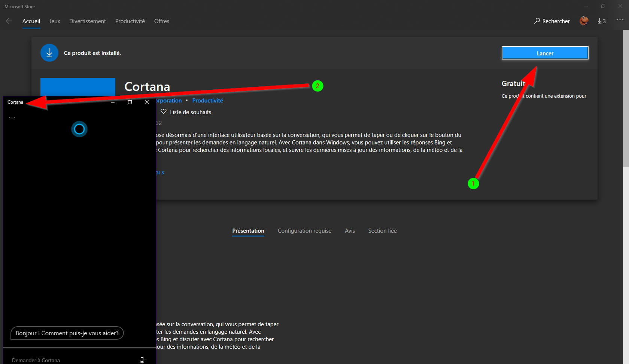Open the Cortana window's three-dot menu
This screenshot has width=629, height=364.
[12, 117]
